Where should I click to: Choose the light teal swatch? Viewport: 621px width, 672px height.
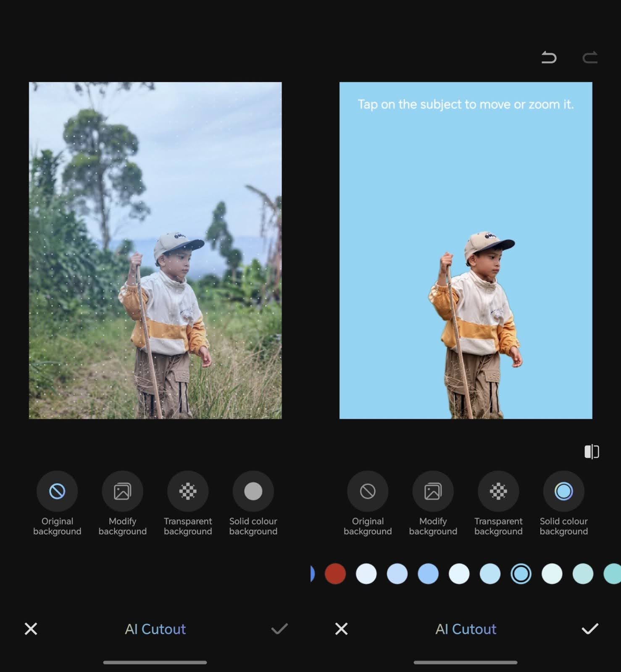[583, 574]
